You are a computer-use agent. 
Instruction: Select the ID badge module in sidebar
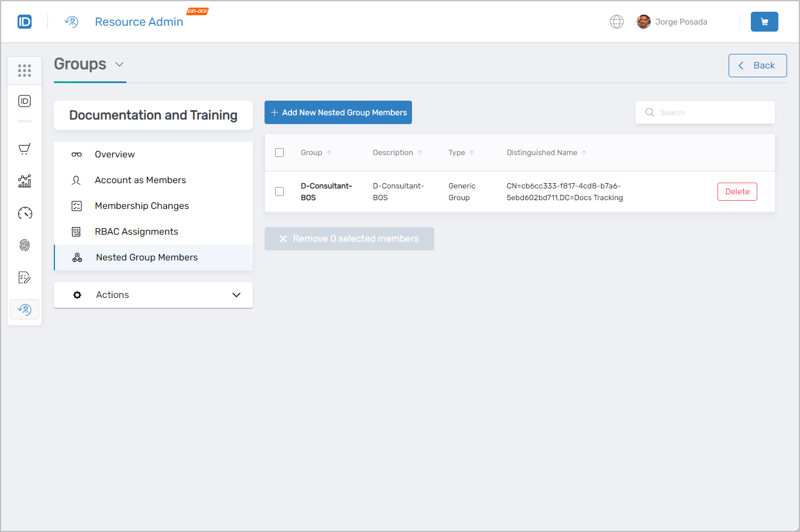pos(24,101)
